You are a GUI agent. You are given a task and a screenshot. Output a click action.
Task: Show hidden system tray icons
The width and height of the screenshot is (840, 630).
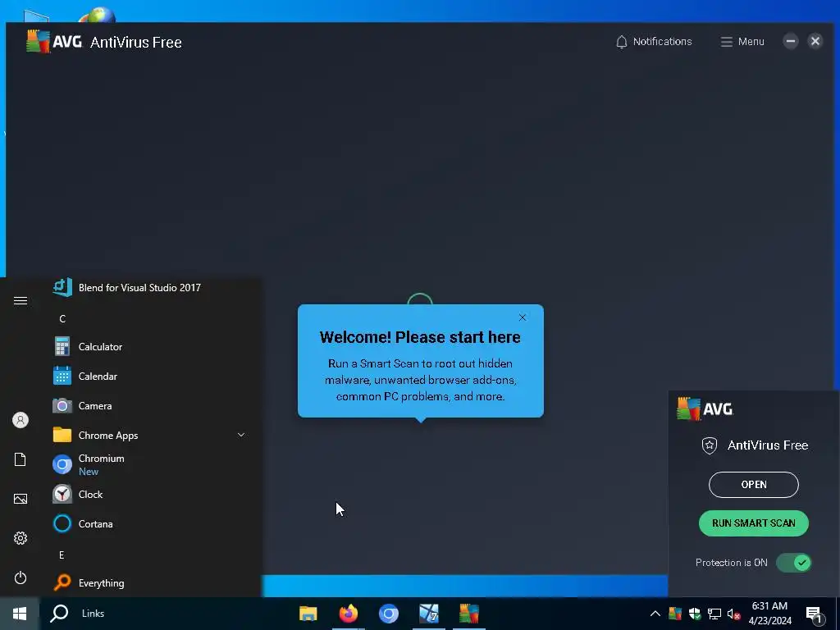point(655,614)
